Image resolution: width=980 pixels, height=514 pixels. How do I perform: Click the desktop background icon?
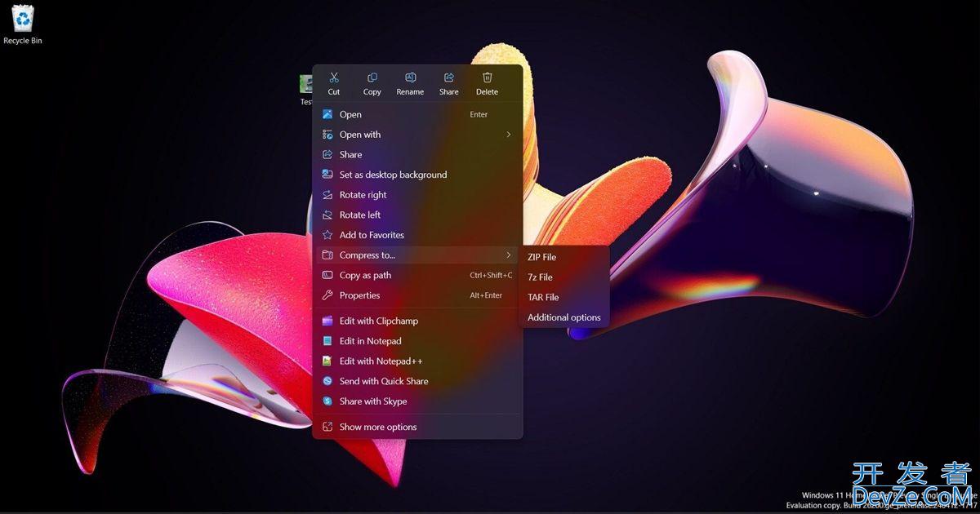pyautogui.click(x=327, y=175)
